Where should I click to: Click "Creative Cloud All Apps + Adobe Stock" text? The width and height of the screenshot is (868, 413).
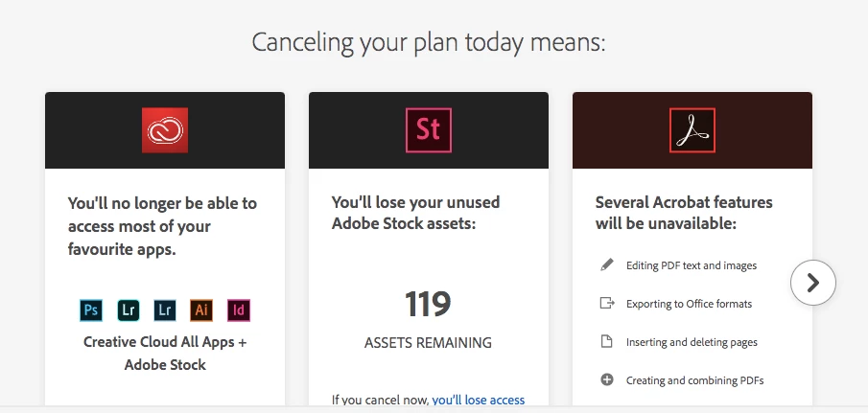coord(165,354)
